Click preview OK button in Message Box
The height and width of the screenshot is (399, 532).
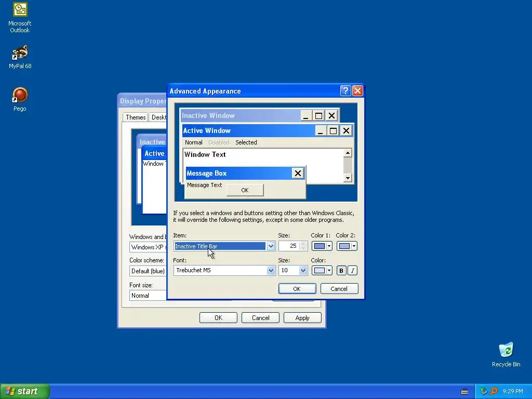245,190
